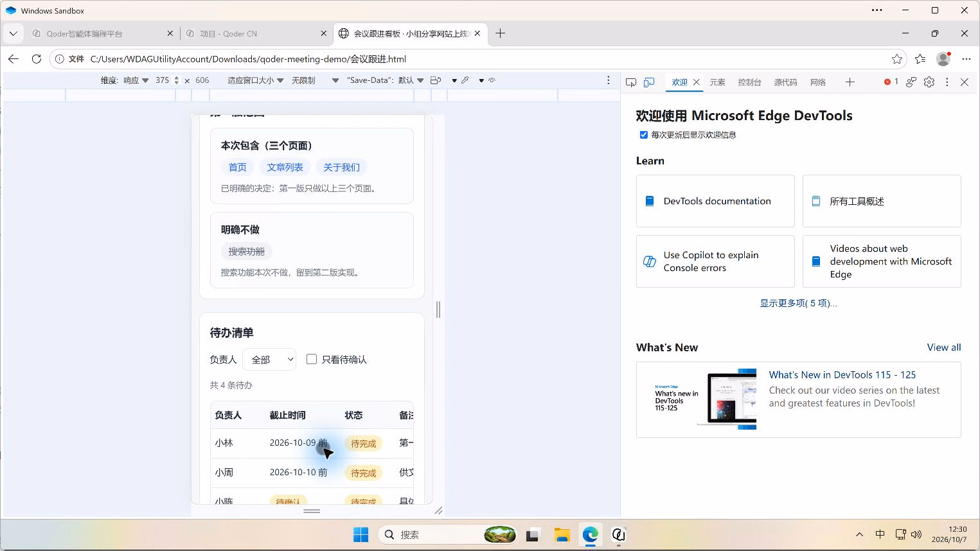Switch to the 项目 - Qoder CN browser tab
This screenshot has height=551, width=980.
[x=256, y=33]
